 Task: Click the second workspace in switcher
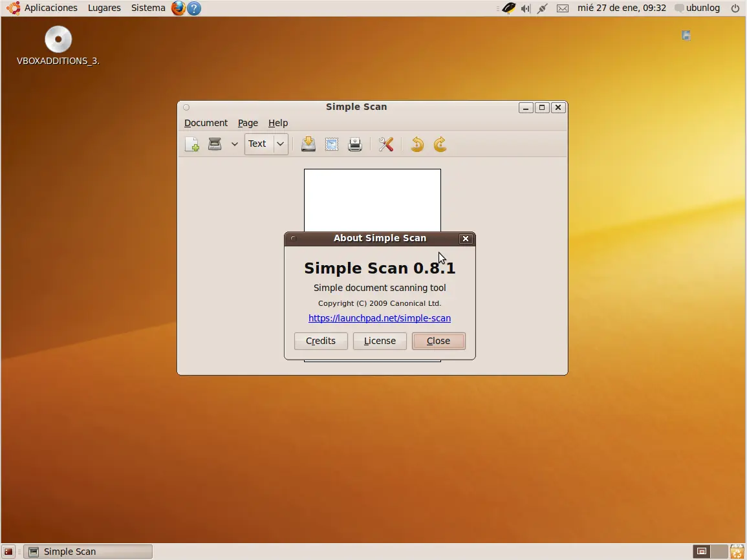(x=719, y=552)
